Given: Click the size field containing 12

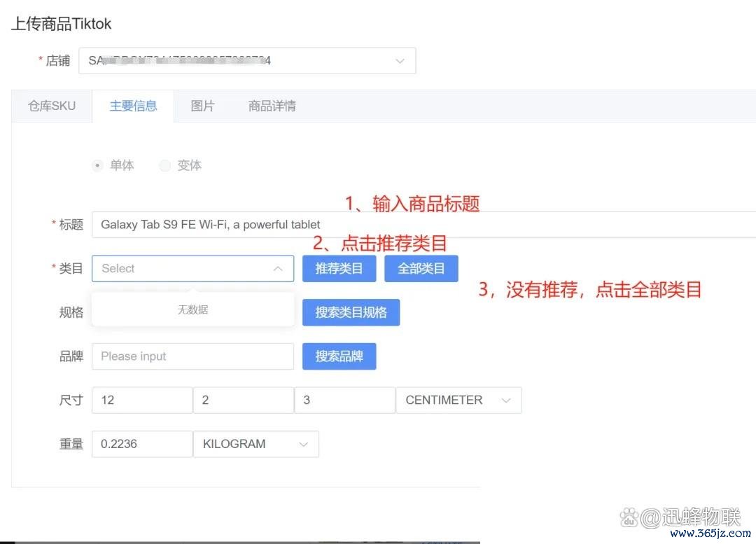Looking at the screenshot, I should click(x=142, y=400).
